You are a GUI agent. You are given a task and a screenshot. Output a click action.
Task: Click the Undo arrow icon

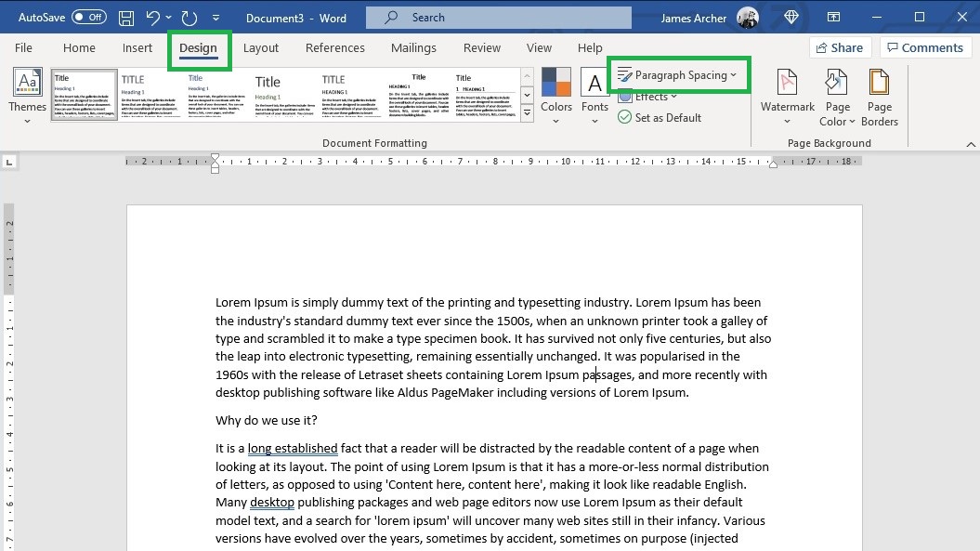click(152, 18)
